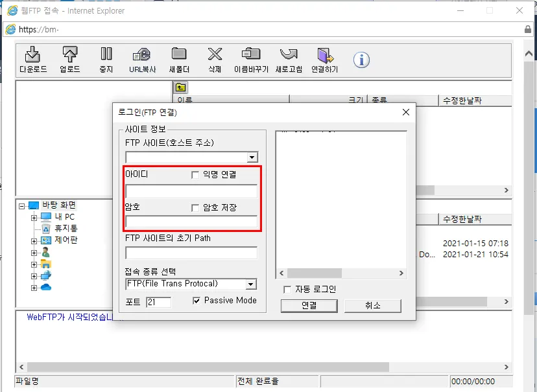Select 내 PC in the local tree
Viewport: 537px width, 392px height.
(64, 217)
